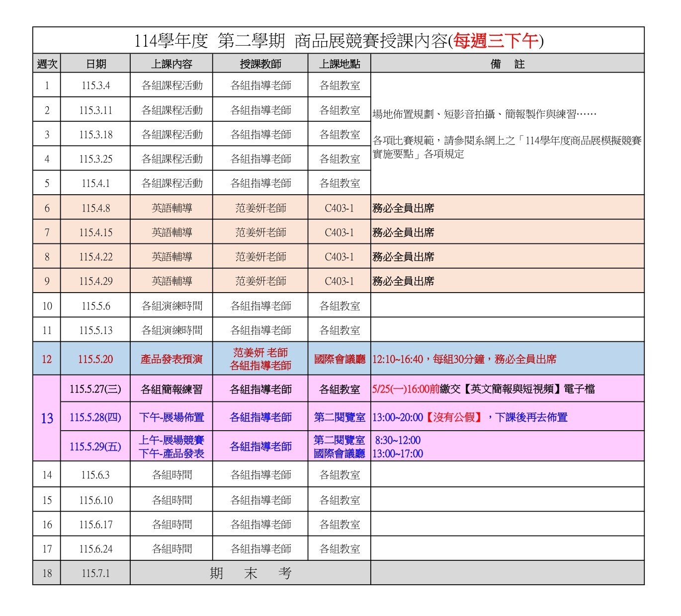The image size is (681, 616).
Task: Select the date cell 115.7.1
Action: click(95, 573)
